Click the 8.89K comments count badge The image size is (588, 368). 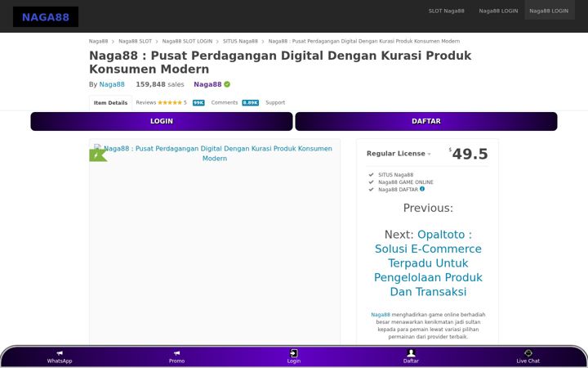250,103
